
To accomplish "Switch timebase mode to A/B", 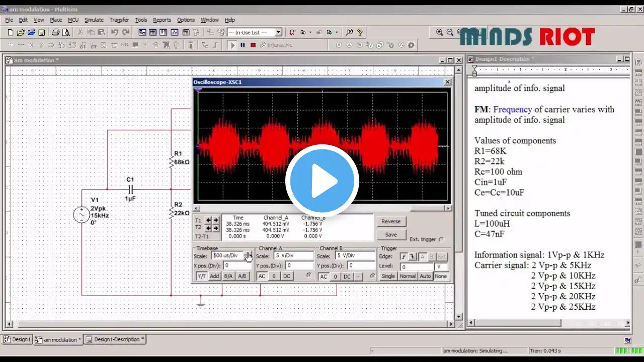I will pos(242,276).
